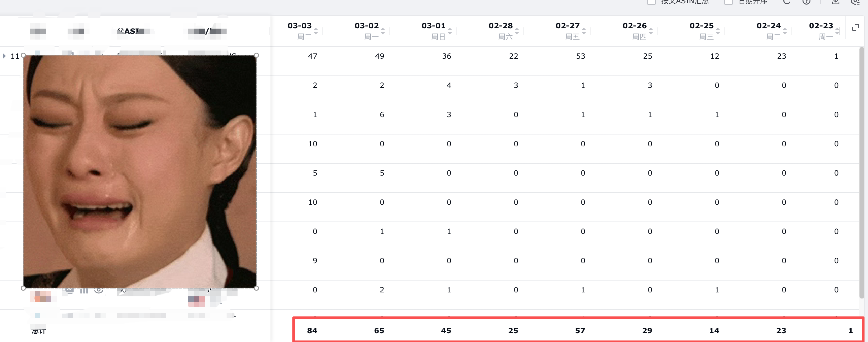Image resolution: width=868 pixels, height=342 pixels.
Task: Click the 02-26 date column header
Action: click(x=634, y=26)
